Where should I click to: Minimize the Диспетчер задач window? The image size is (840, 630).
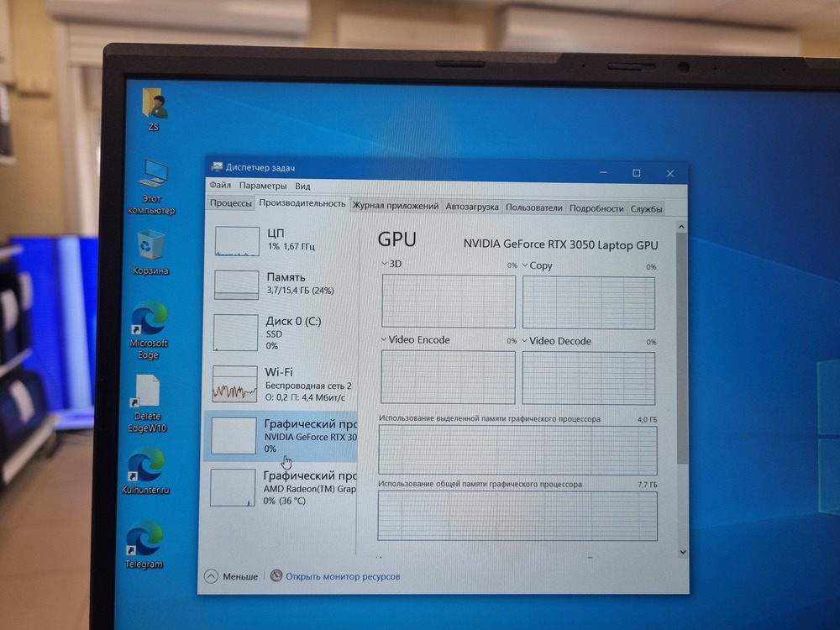coord(603,172)
